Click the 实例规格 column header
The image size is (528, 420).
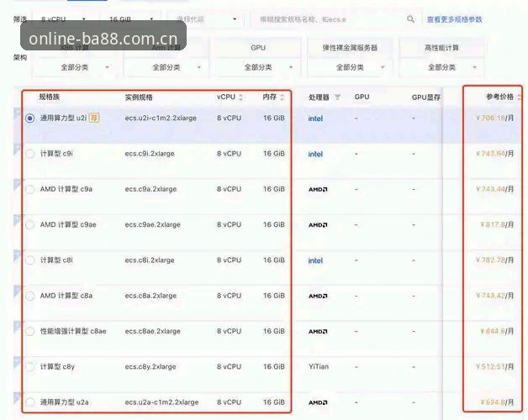click(139, 97)
